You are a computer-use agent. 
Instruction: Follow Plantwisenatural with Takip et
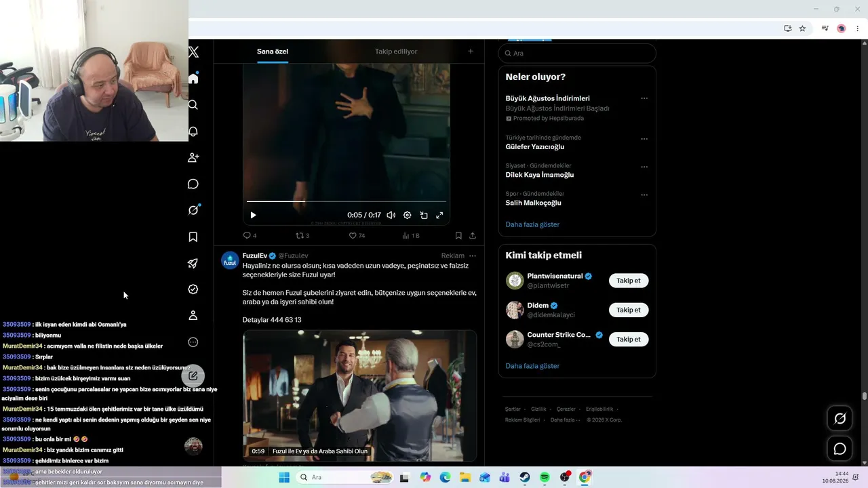pyautogui.click(x=629, y=281)
